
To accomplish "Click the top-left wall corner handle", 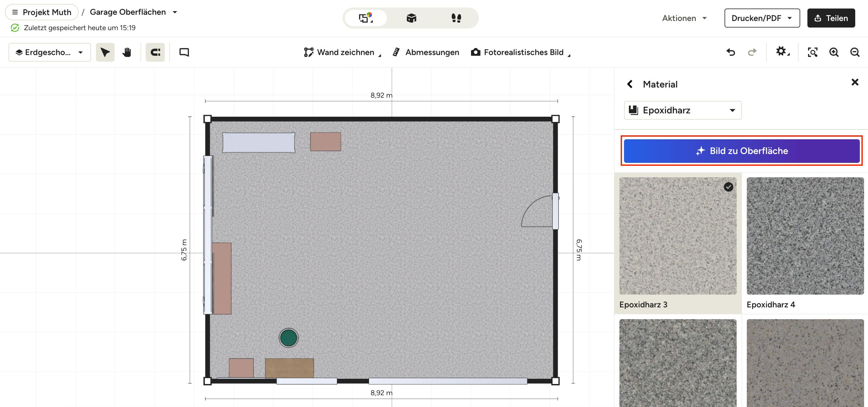I will tap(208, 119).
